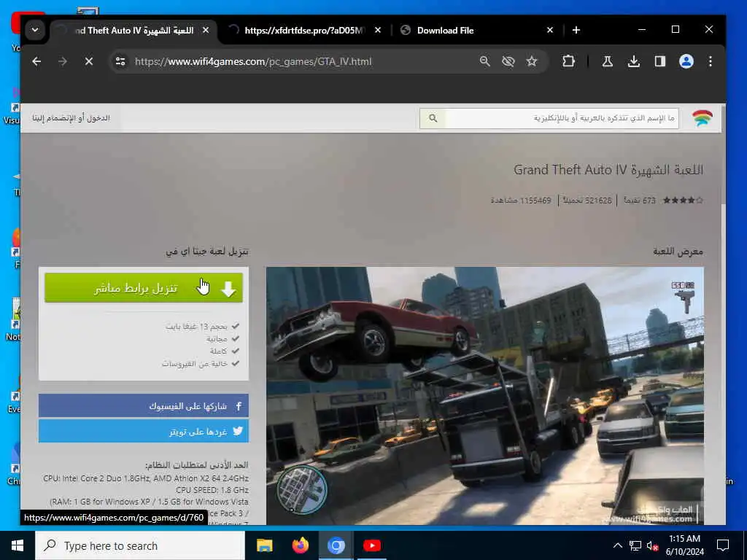Close the Grand Theft Auto IV tab
The height and width of the screenshot is (560, 747).
pyautogui.click(x=206, y=30)
